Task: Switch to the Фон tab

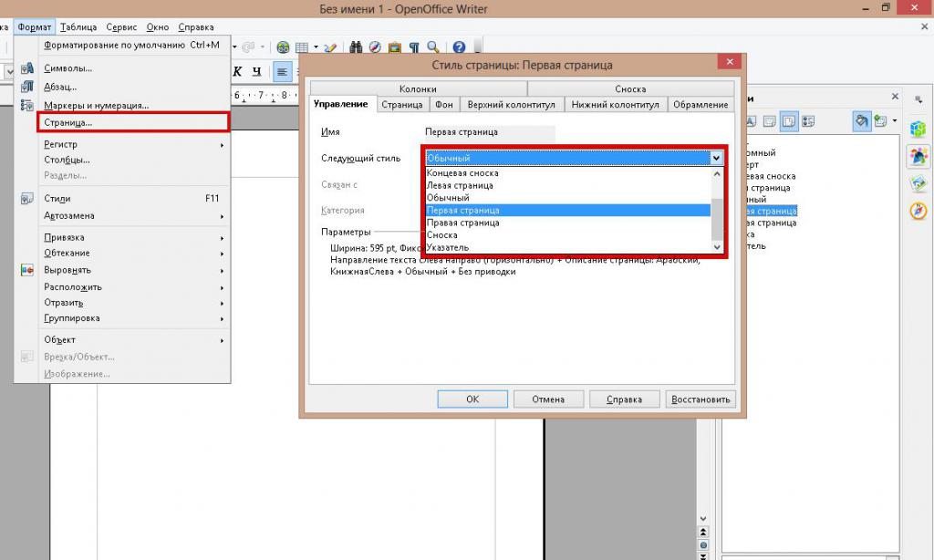Action: coord(444,104)
